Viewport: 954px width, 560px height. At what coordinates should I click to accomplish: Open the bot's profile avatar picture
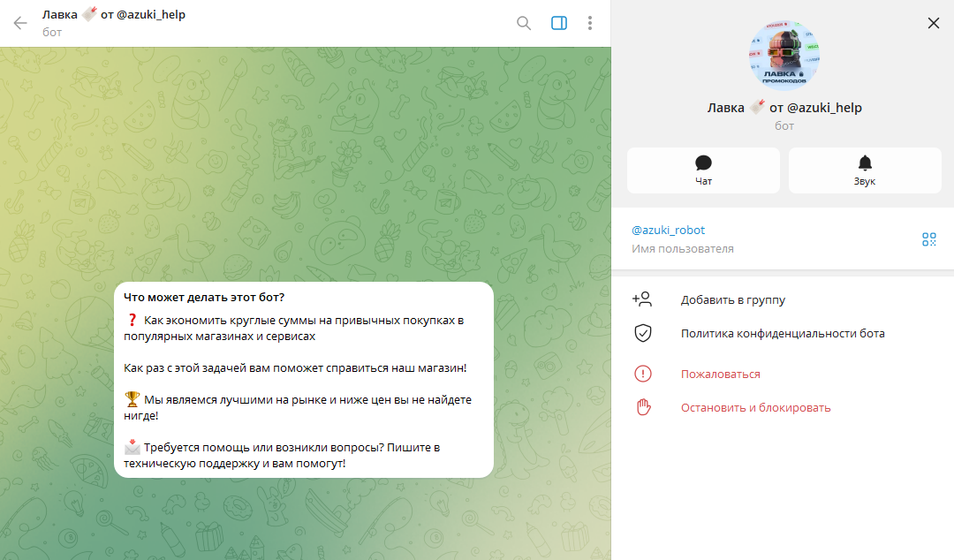click(x=784, y=54)
